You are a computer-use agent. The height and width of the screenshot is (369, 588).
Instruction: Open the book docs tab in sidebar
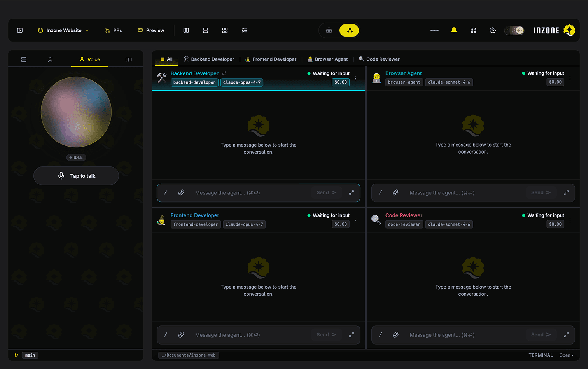pos(129,59)
